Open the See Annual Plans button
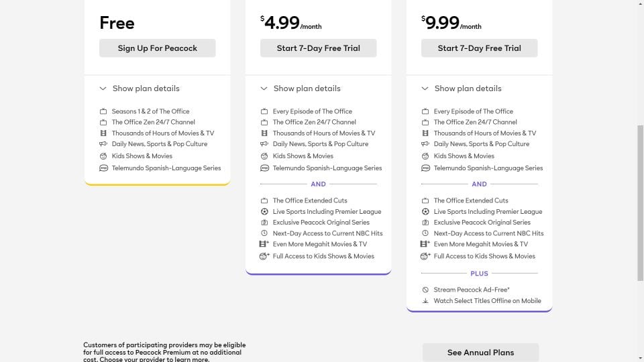Screen dimensions: 644x362 pyautogui.click(x=480, y=353)
